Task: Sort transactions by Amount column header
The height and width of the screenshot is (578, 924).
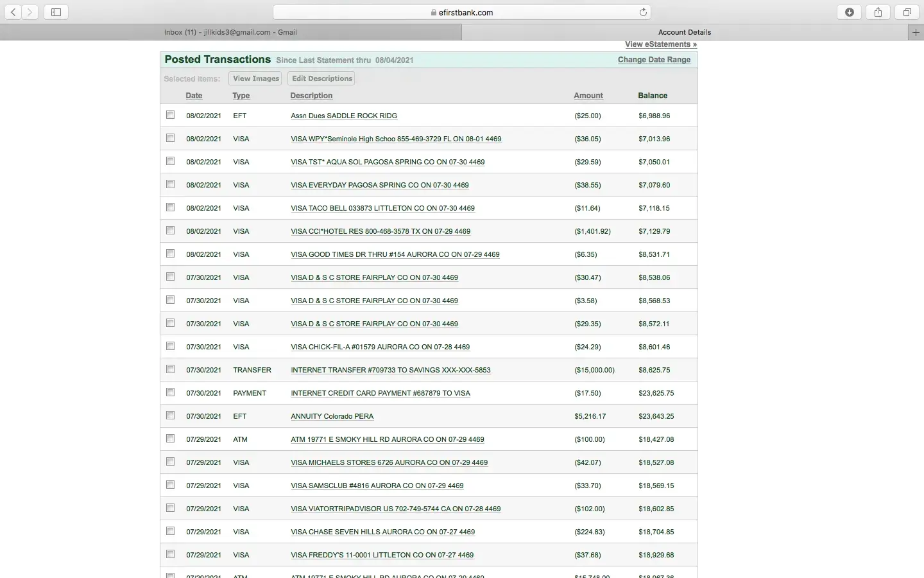Action: click(588, 96)
